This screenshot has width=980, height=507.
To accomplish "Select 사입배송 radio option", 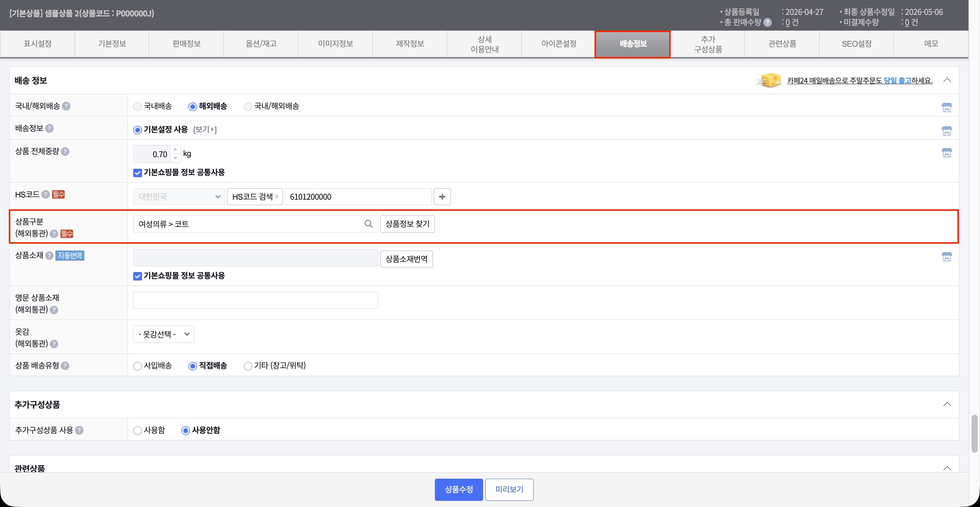I will pyautogui.click(x=137, y=366).
